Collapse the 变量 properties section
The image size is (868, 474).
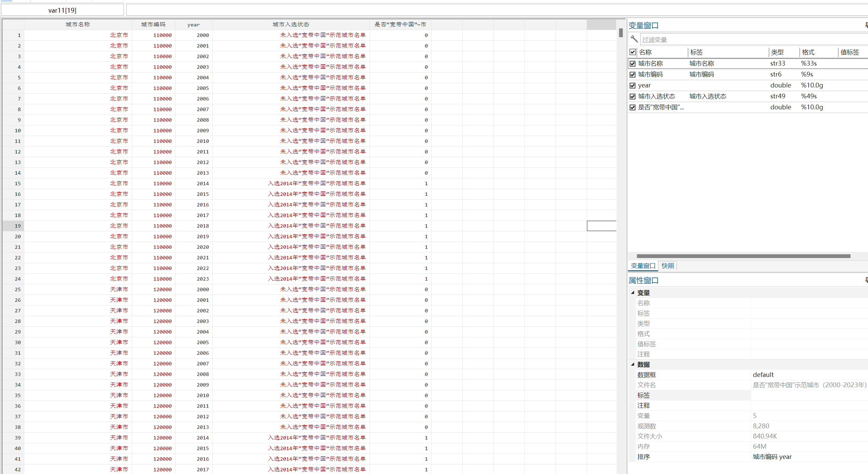(x=632, y=293)
